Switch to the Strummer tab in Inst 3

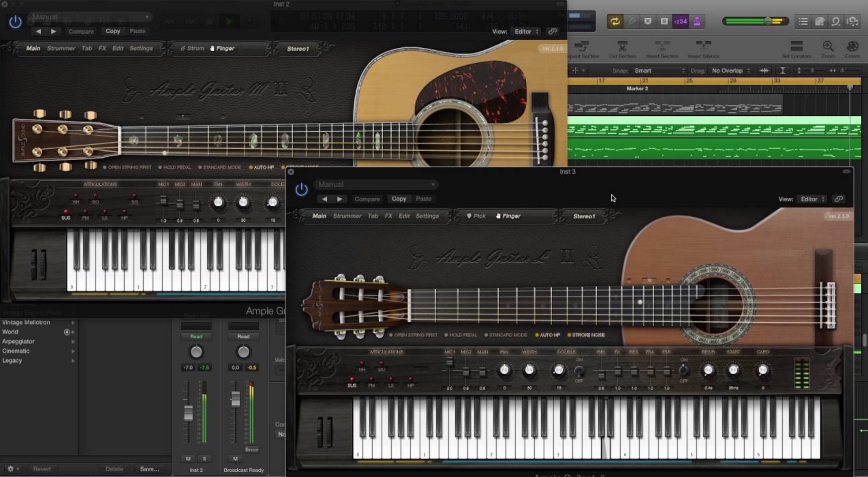pos(347,216)
